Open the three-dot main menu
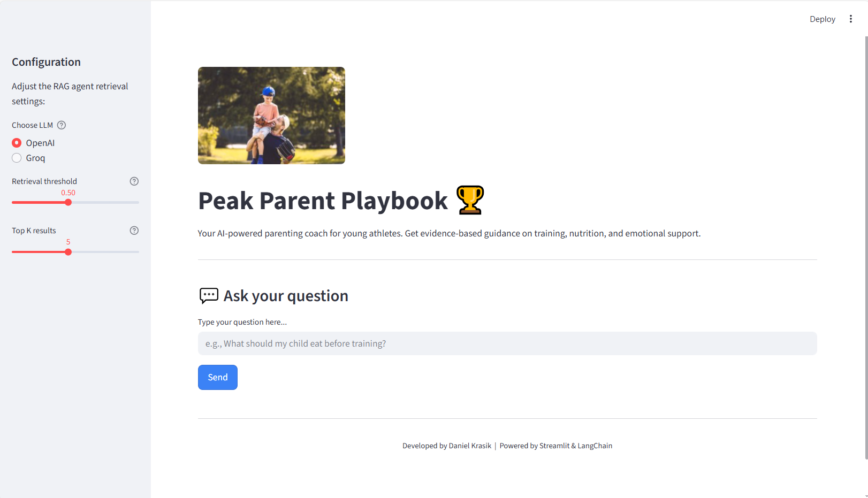Screen dimensions: 868x498 (x=850, y=19)
